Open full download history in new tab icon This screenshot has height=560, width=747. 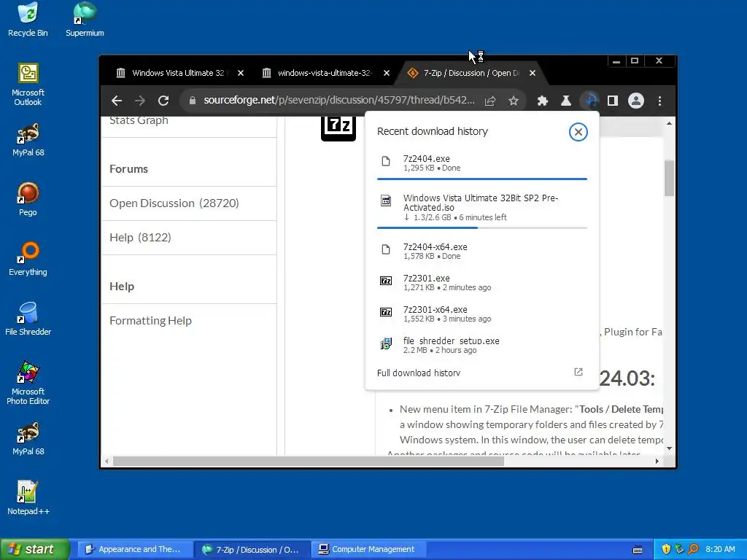[x=578, y=372]
